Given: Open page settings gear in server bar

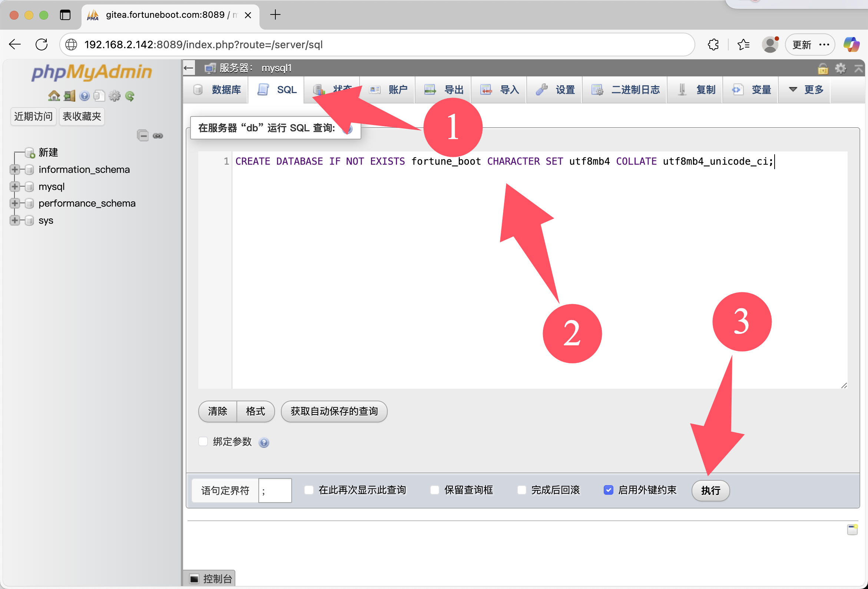Looking at the screenshot, I should [x=840, y=68].
